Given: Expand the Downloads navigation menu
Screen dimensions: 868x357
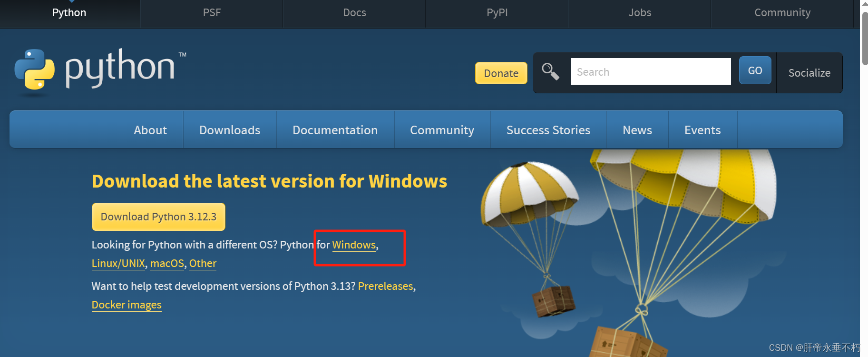Looking at the screenshot, I should point(230,130).
